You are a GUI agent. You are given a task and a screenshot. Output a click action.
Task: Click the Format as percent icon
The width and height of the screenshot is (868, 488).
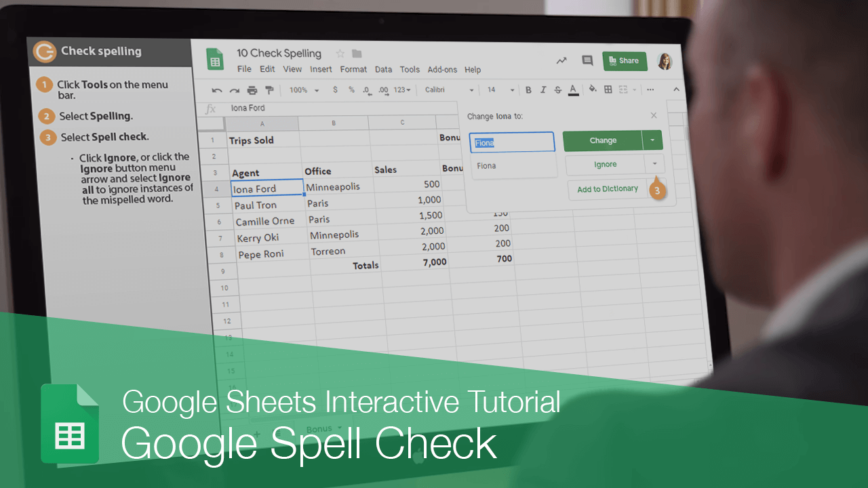click(350, 89)
